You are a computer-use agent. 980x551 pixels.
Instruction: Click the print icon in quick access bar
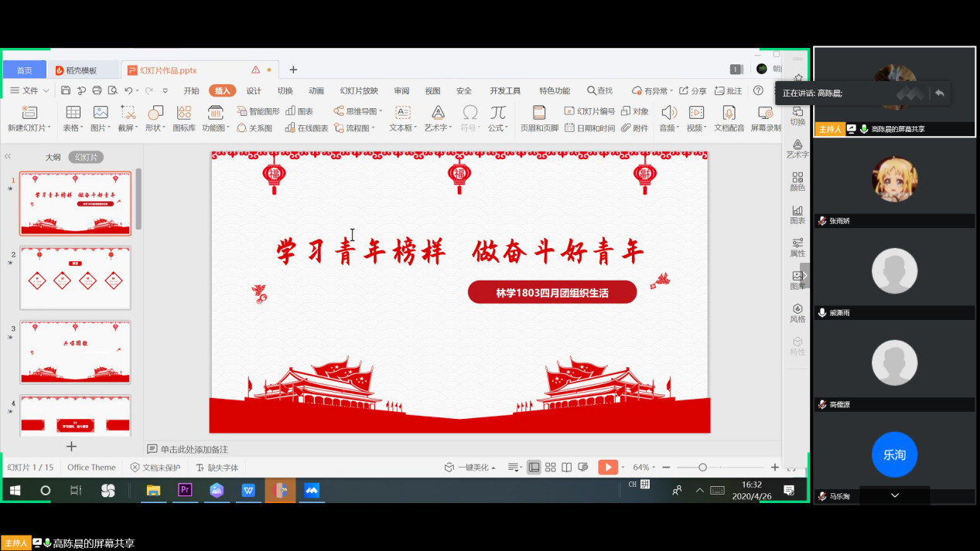[x=97, y=90]
